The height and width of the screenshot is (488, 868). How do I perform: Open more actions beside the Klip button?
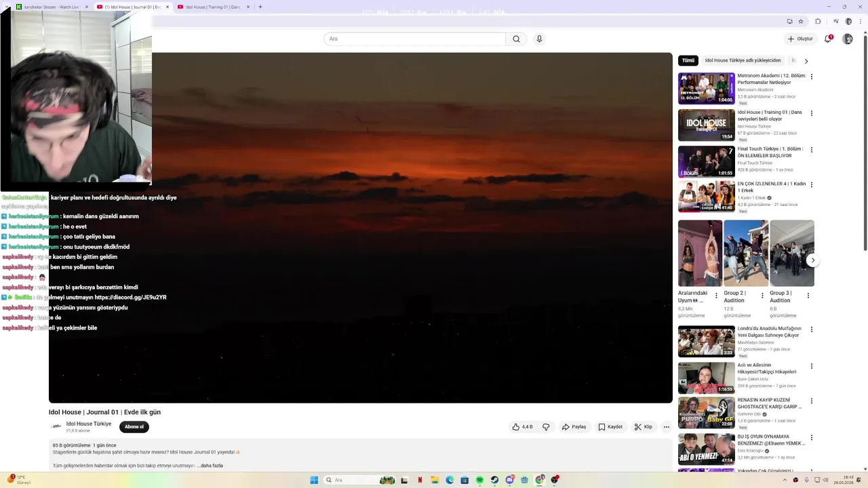pyautogui.click(x=667, y=427)
